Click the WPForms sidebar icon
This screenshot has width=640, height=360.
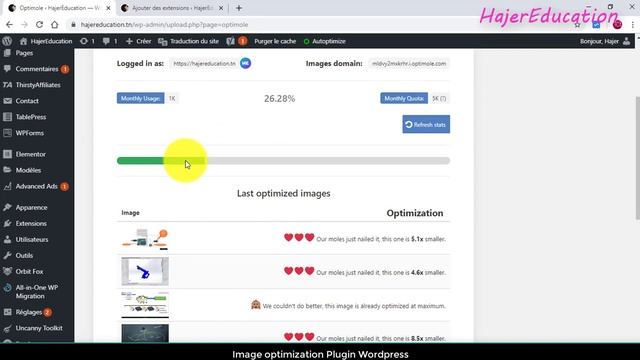7,133
